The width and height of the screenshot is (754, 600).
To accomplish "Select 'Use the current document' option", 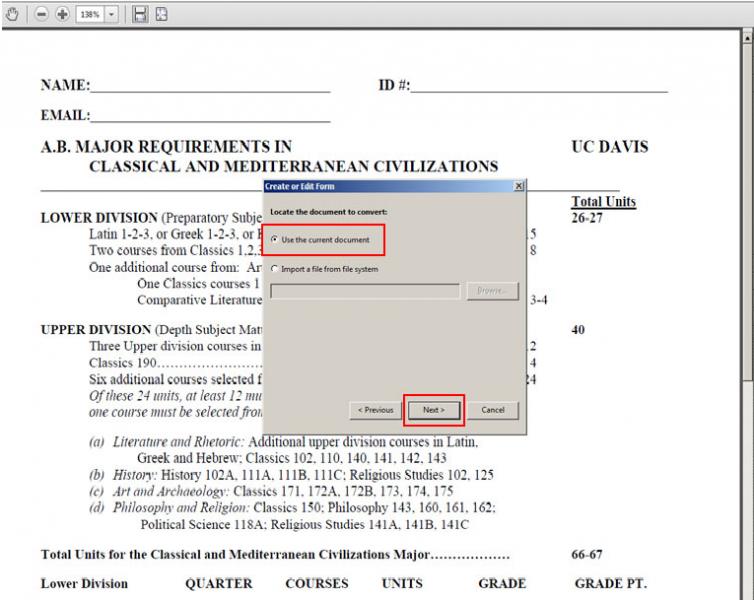I will pos(275,240).
